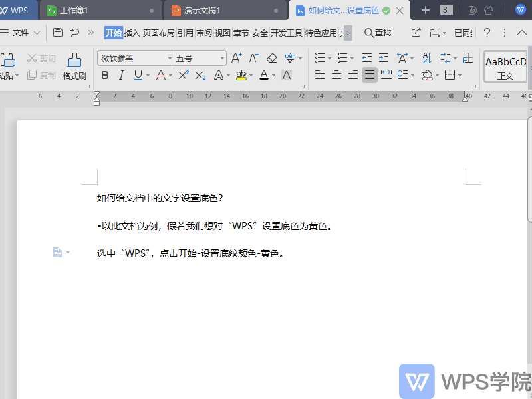The image size is (532, 399).
Task: Click the bulleted list icon
Action: (320, 57)
